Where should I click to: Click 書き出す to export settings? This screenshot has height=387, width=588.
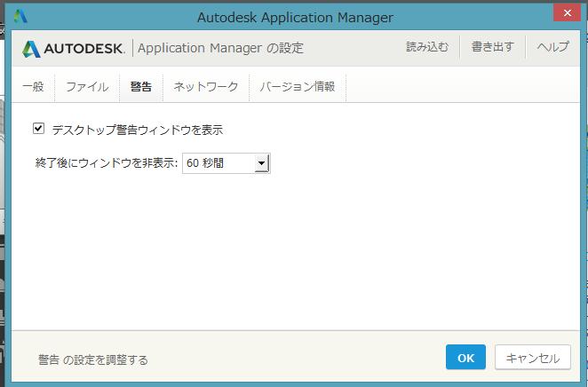[x=493, y=47]
